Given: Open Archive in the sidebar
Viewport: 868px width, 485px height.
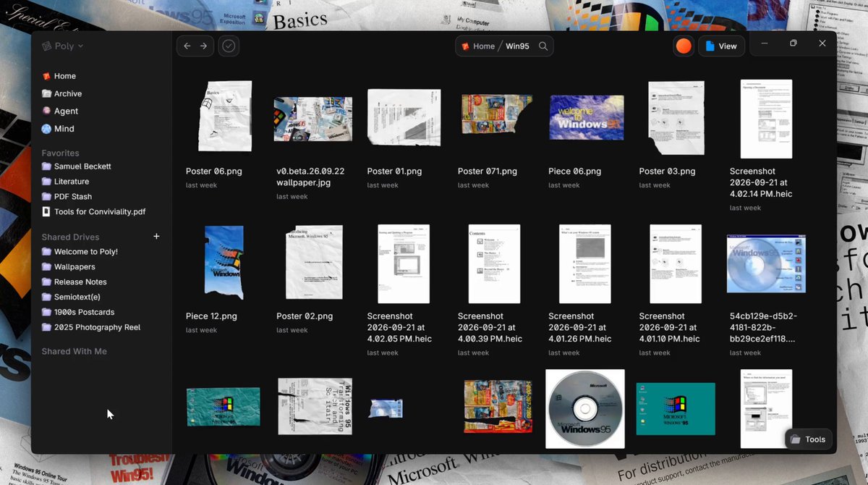Looking at the screenshot, I should [x=61, y=93].
